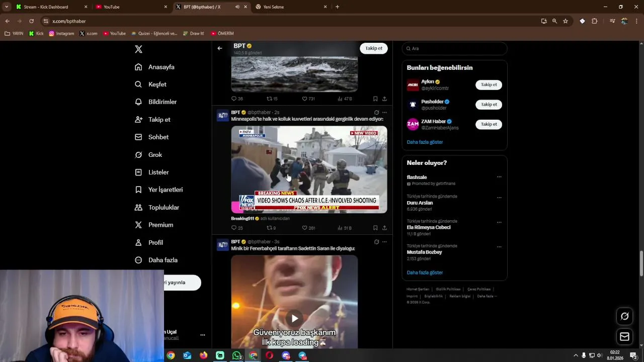Viewport: 644px width, 362px height.
Task: Open more options on Minneapolis post
Action: pos(384,113)
